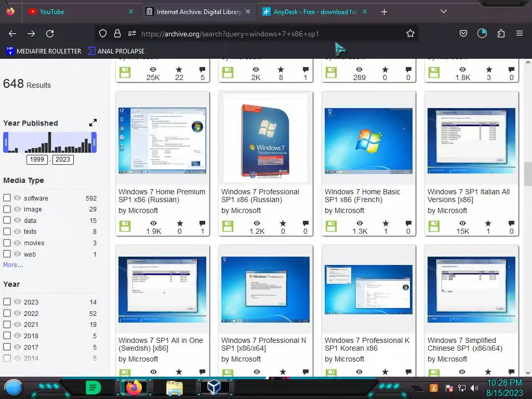Click the left handle of the year slider

click(6, 142)
